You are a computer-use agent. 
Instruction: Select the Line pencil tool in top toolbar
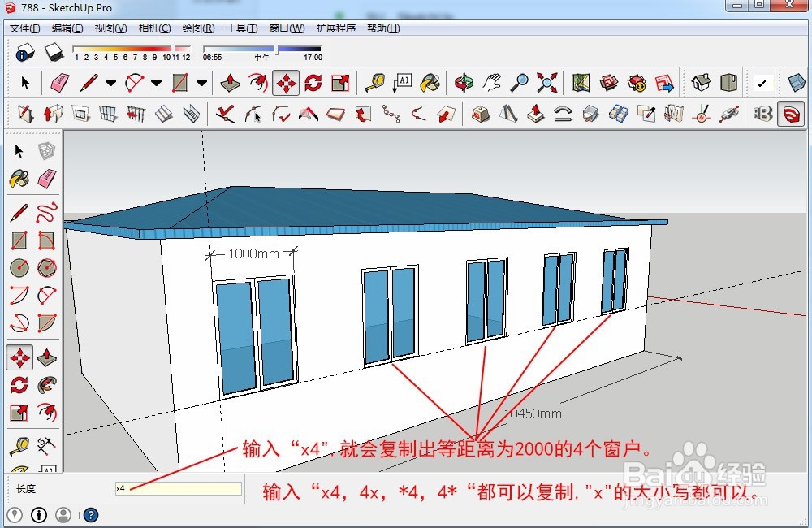(89, 83)
